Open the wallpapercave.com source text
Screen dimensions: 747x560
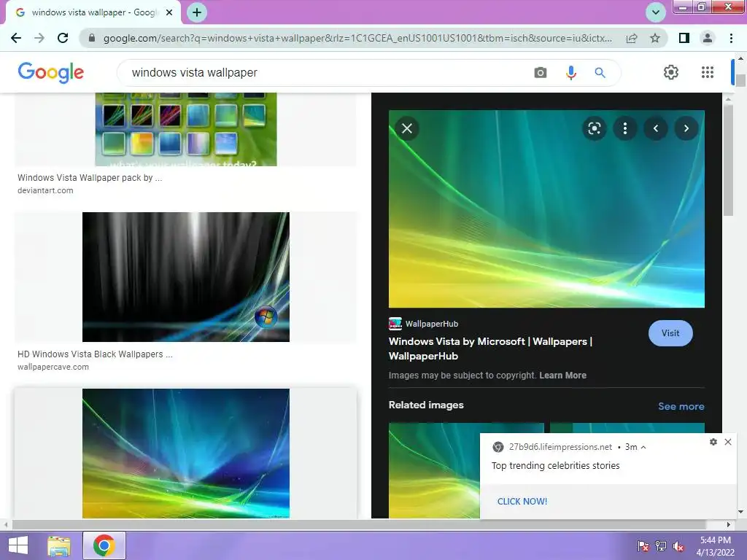pos(53,367)
